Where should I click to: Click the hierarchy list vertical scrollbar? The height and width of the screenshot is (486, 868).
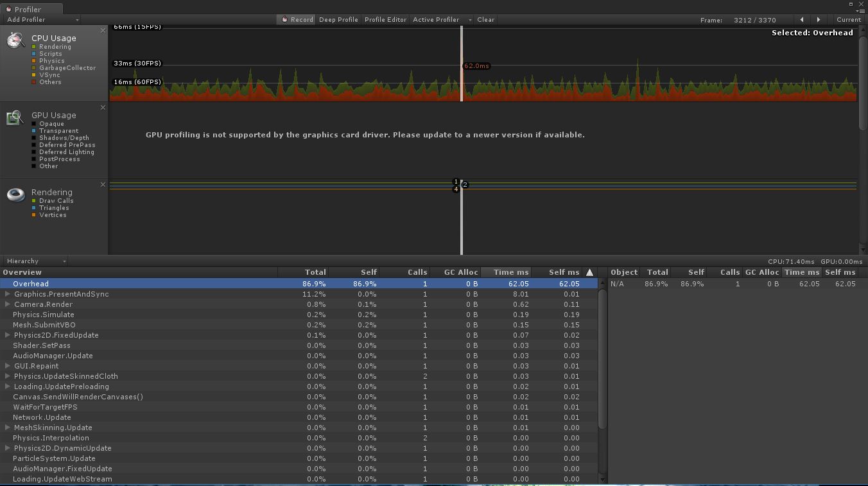602,360
